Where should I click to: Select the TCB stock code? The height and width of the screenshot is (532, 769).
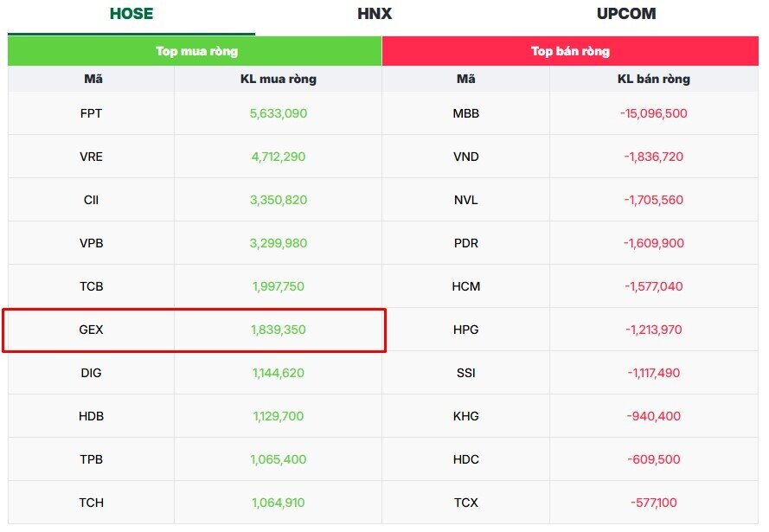[91, 285]
